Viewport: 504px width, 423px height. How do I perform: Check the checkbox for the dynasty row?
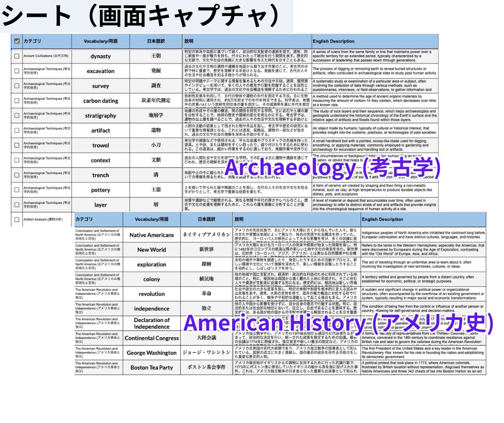click(x=17, y=56)
